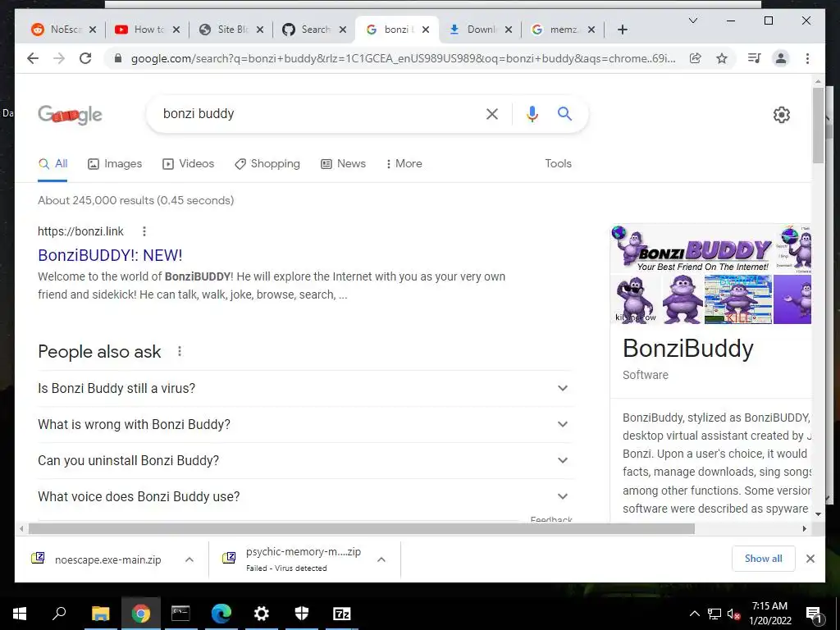This screenshot has width=840, height=630.
Task: Close the NoEscape Reddit tab
Action: pyautogui.click(x=93, y=30)
